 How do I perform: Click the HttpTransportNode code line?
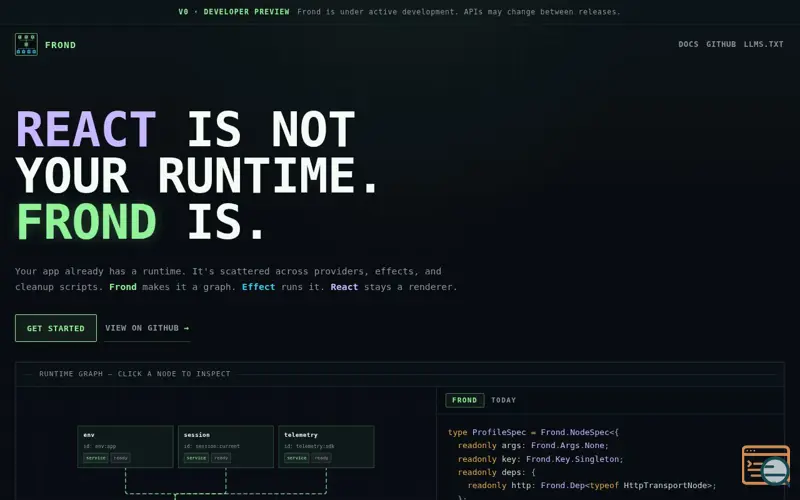592,485
